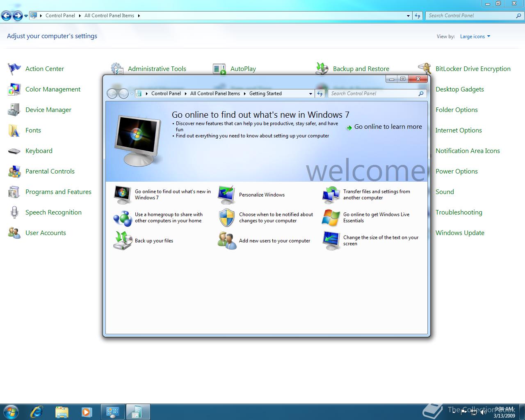Open the View by Large icons dropdown
The image size is (525, 420).
tap(475, 37)
